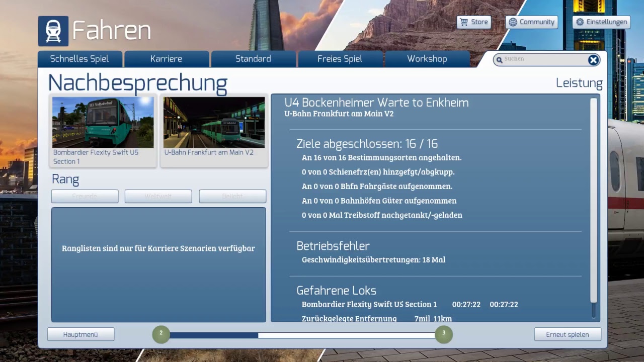The width and height of the screenshot is (644, 362).
Task: Click '0 von 0 Schienefrz(en) hinzgefgt/abgkupp.' line
Action: [378, 172]
